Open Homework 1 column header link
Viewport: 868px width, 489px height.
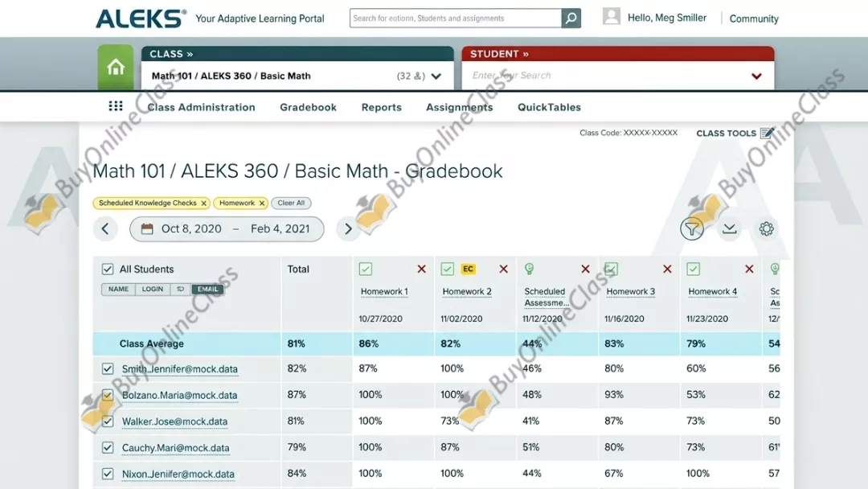coord(384,292)
